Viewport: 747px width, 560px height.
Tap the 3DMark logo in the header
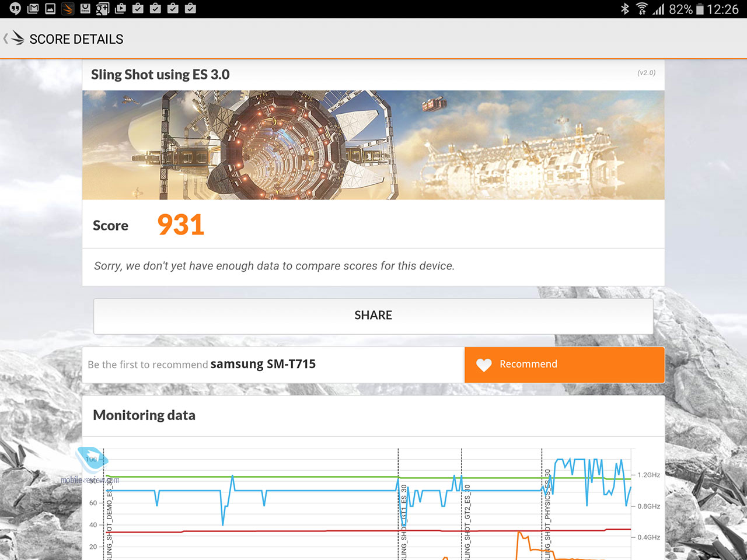18,38
